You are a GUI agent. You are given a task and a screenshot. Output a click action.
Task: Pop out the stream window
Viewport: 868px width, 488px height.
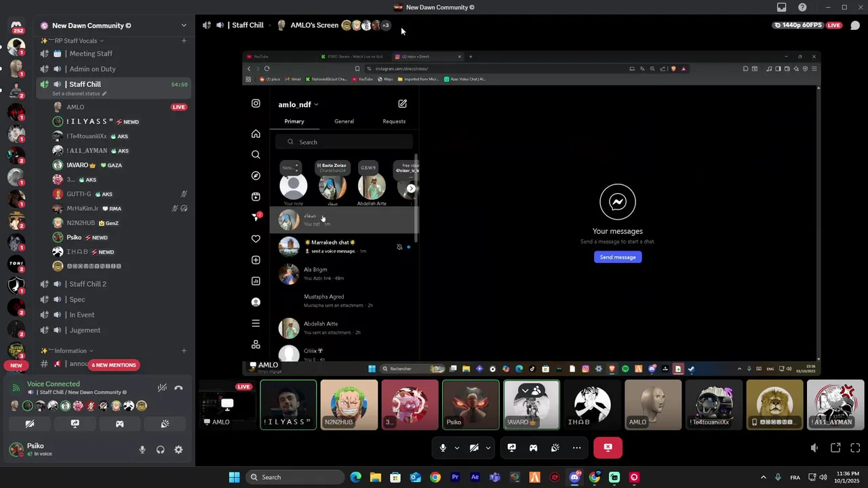[x=835, y=447]
